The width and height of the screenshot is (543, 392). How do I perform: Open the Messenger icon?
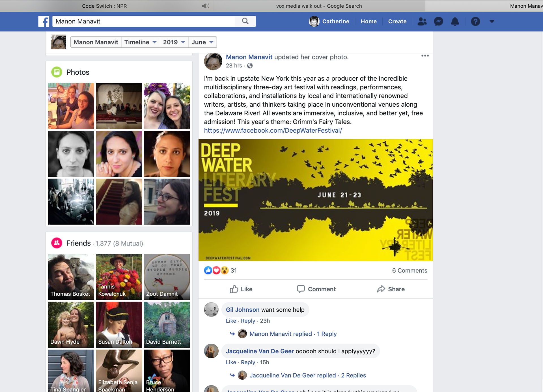pyautogui.click(x=438, y=21)
